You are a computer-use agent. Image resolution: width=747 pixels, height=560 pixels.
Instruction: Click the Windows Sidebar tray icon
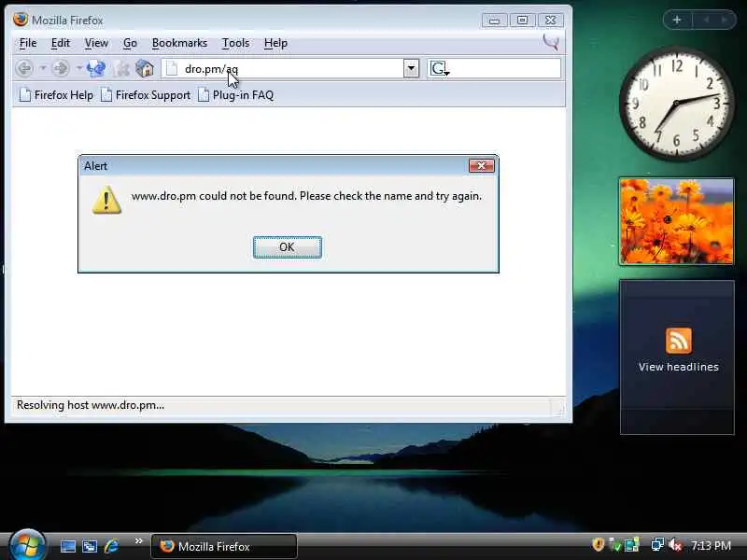(x=632, y=545)
